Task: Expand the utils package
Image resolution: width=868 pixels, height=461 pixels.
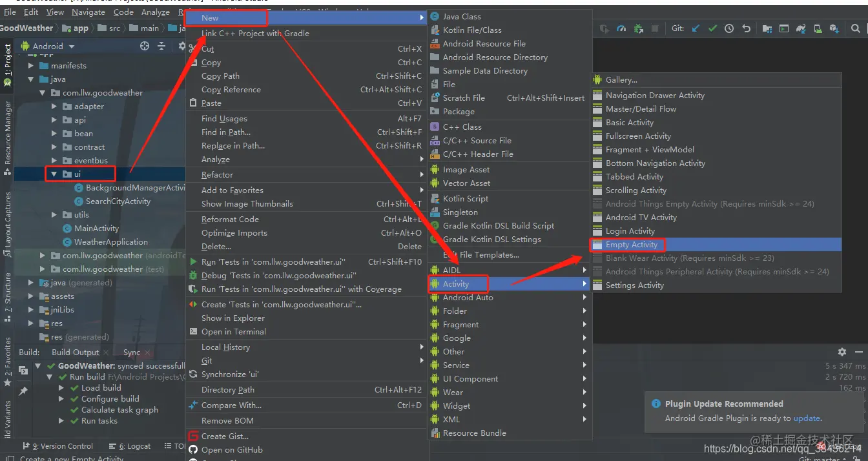Action: pos(54,215)
